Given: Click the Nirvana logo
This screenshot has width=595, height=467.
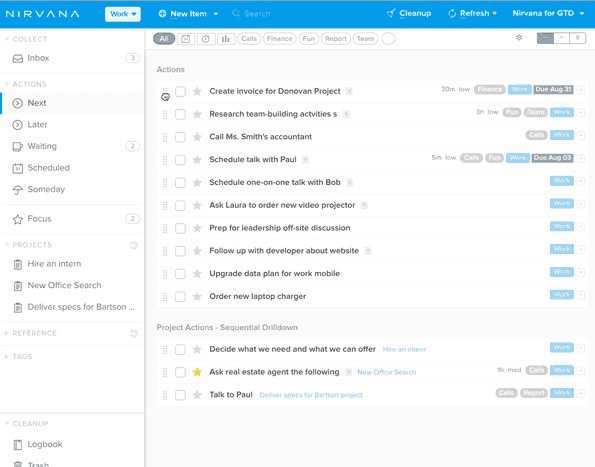Looking at the screenshot, I should 42,14.
